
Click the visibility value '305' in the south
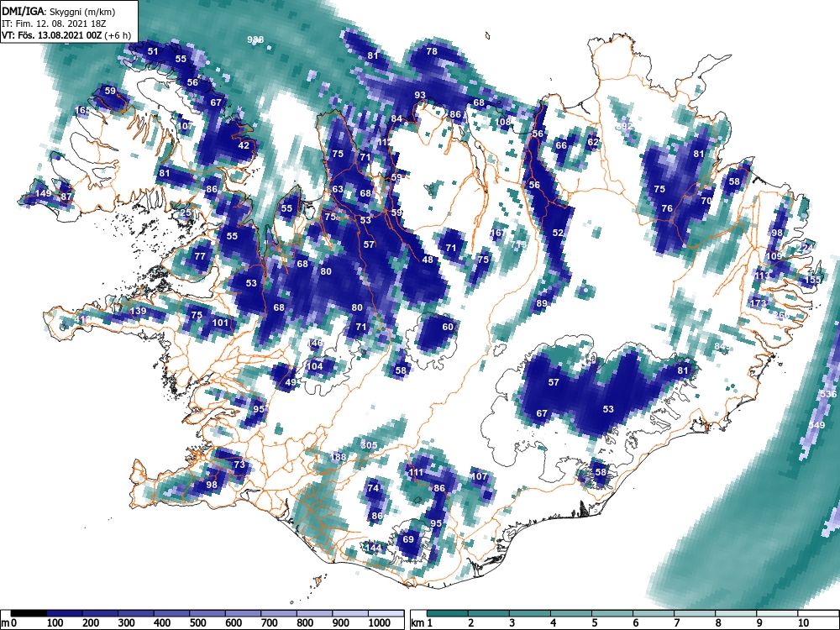click(369, 445)
